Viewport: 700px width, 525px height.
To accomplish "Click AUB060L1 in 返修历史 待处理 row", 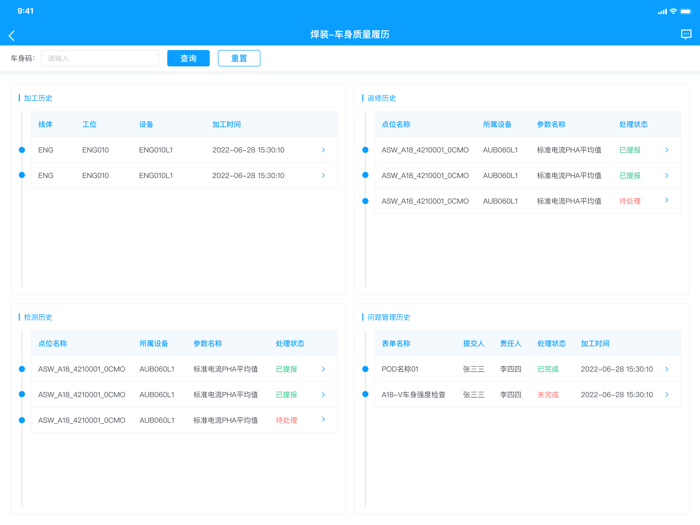I will (x=500, y=201).
